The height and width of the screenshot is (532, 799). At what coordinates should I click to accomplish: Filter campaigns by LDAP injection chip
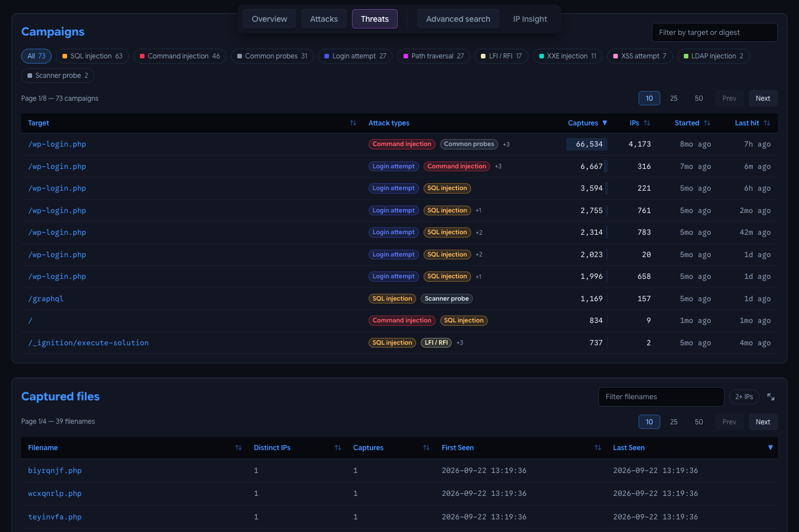point(714,56)
